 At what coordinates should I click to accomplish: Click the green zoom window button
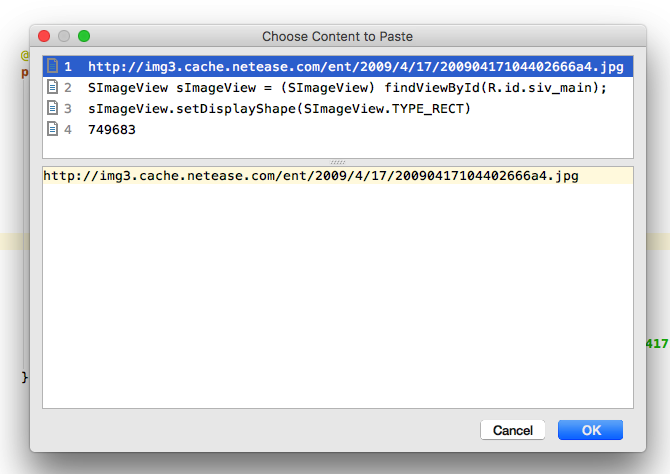point(84,36)
